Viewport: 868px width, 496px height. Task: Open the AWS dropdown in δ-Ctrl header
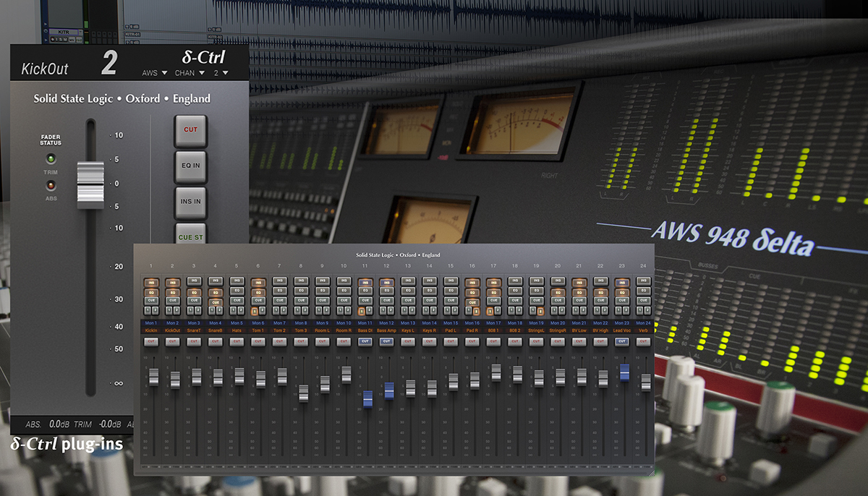pos(155,72)
